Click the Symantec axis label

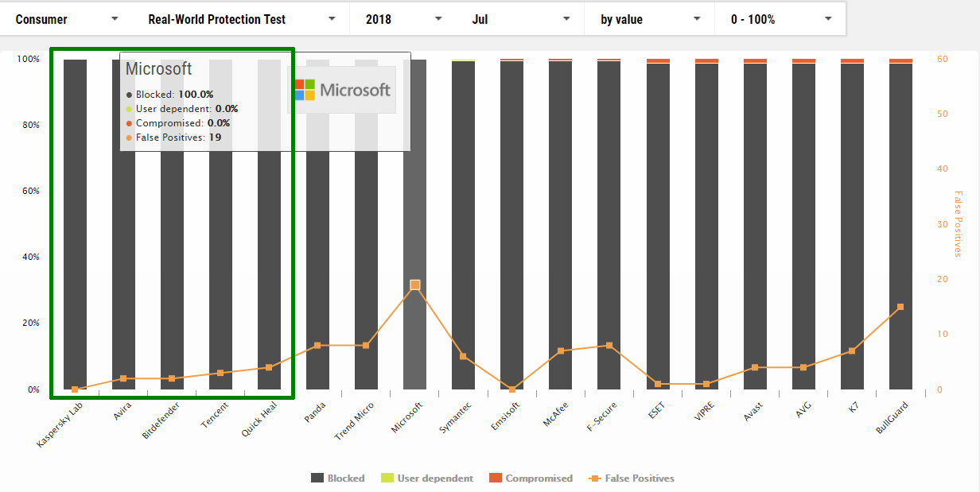[x=456, y=416]
